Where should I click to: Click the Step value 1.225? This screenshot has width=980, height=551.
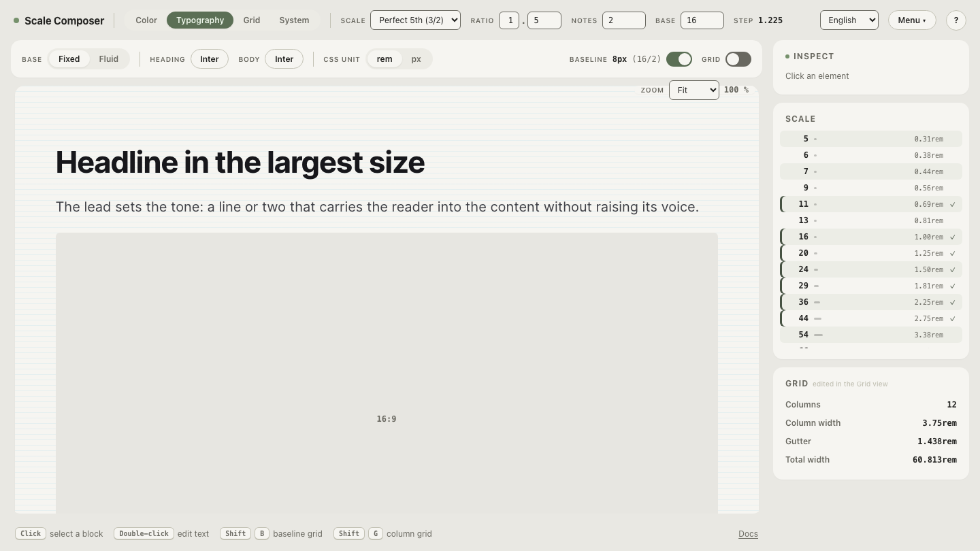[x=770, y=20]
